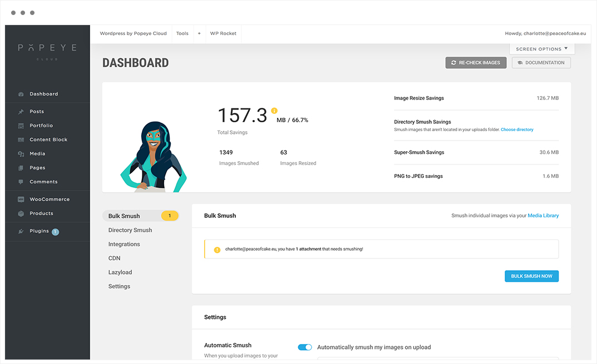Click the 1349 Images Smushed count
Viewport: 597px width, 364px height.
coord(226,152)
